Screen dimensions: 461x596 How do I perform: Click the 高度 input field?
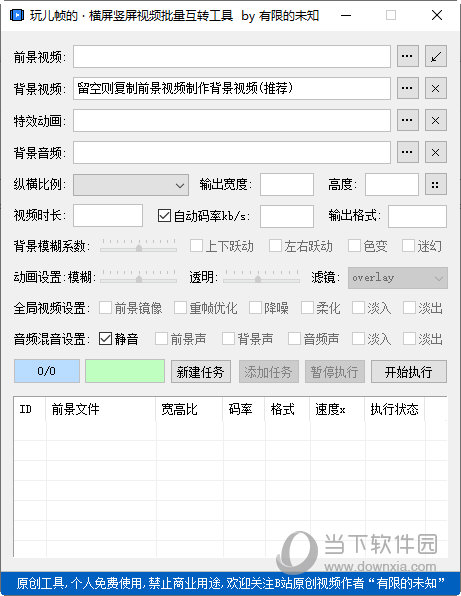click(x=392, y=185)
